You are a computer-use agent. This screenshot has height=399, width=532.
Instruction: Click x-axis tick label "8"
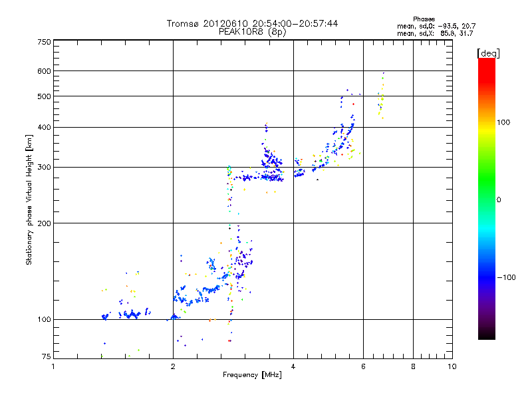pyautogui.click(x=413, y=367)
